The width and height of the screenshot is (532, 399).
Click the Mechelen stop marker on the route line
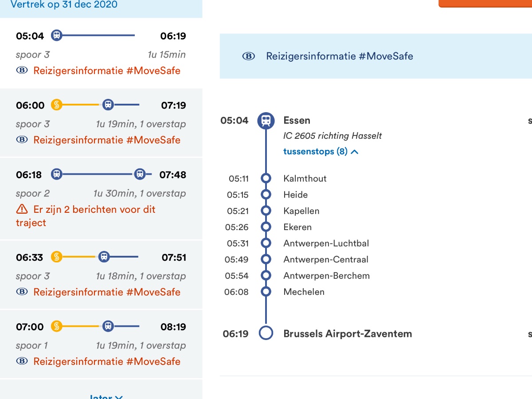point(266,292)
